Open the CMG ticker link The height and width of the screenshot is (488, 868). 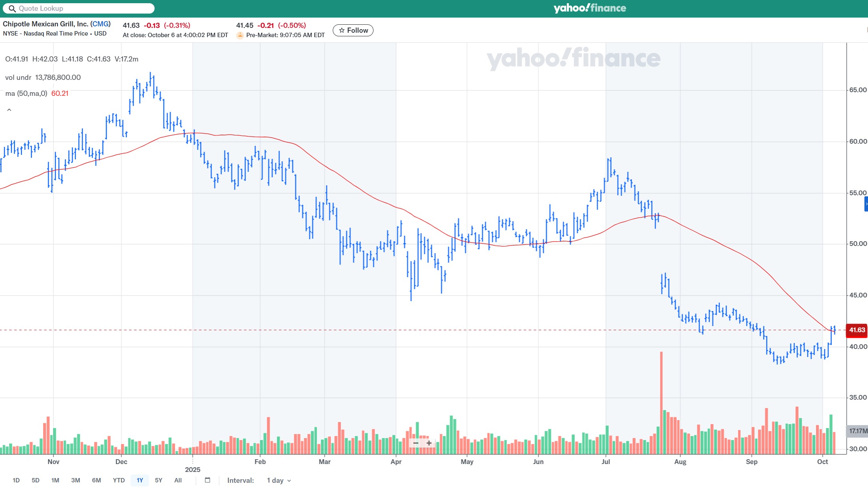coord(100,24)
